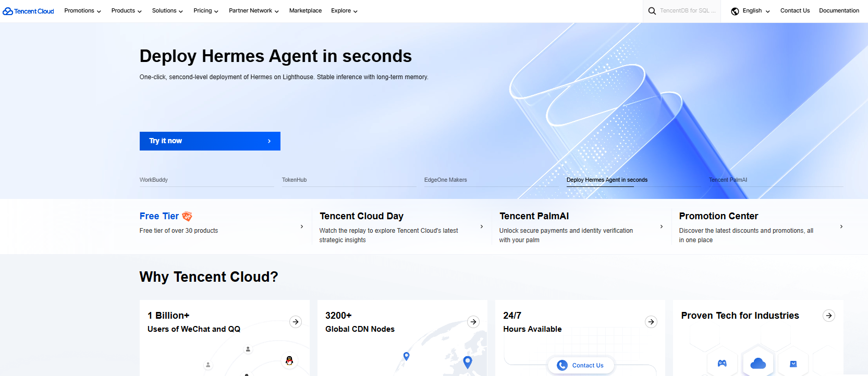Click the search magnifier icon
This screenshot has height=376, width=868.
click(652, 11)
